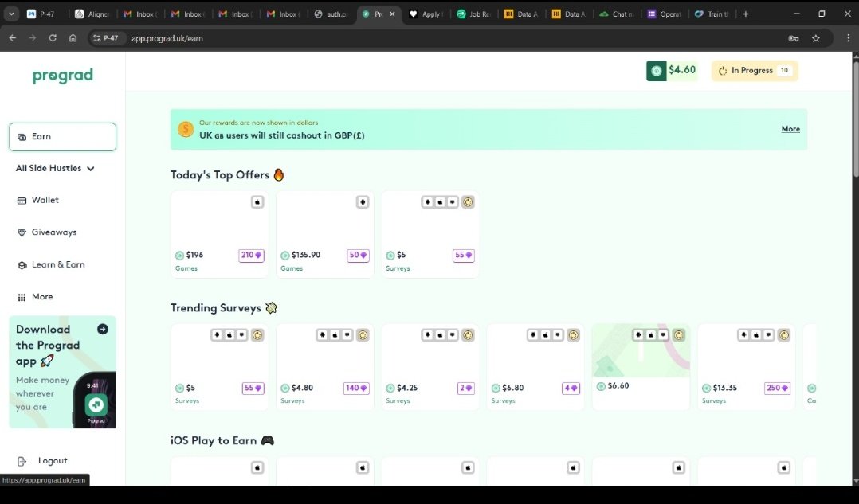Open the $6.60 trending survey card
Viewport: 859px width, 504px height.
click(x=641, y=366)
